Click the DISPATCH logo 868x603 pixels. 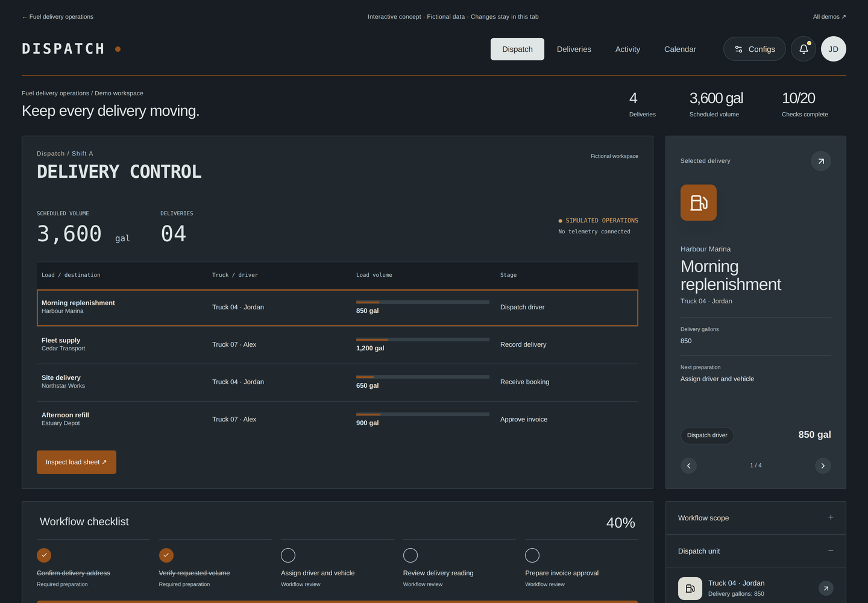click(63, 49)
